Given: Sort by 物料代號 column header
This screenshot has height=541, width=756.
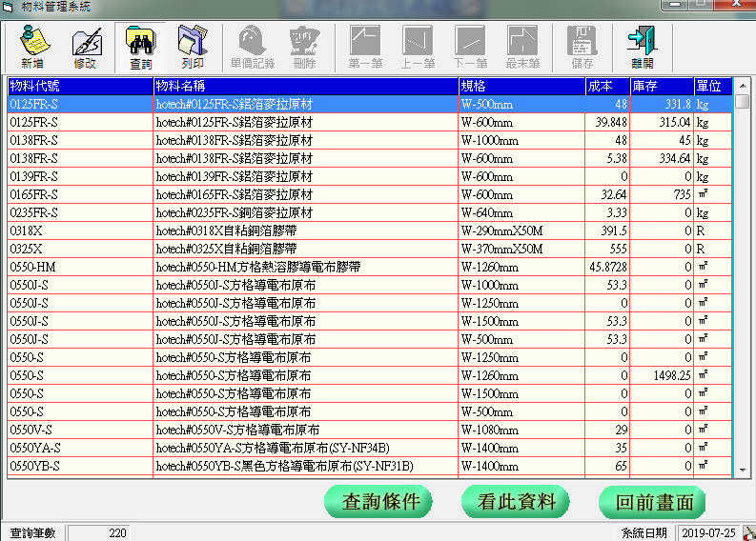Looking at the screenshot, I should click(x=80, y=87).
